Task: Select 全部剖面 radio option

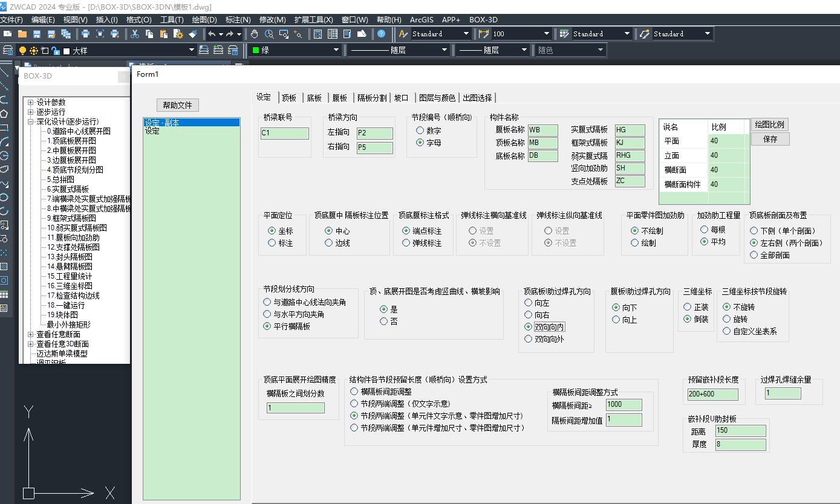Action: (x=754, y=255)
